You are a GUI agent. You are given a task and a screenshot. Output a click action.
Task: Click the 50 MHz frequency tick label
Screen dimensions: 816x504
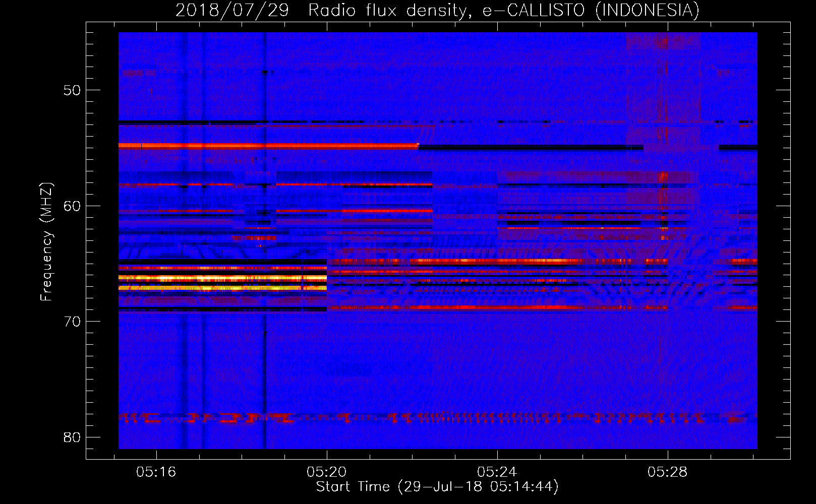pyautogui.click(x=72, y=91)
